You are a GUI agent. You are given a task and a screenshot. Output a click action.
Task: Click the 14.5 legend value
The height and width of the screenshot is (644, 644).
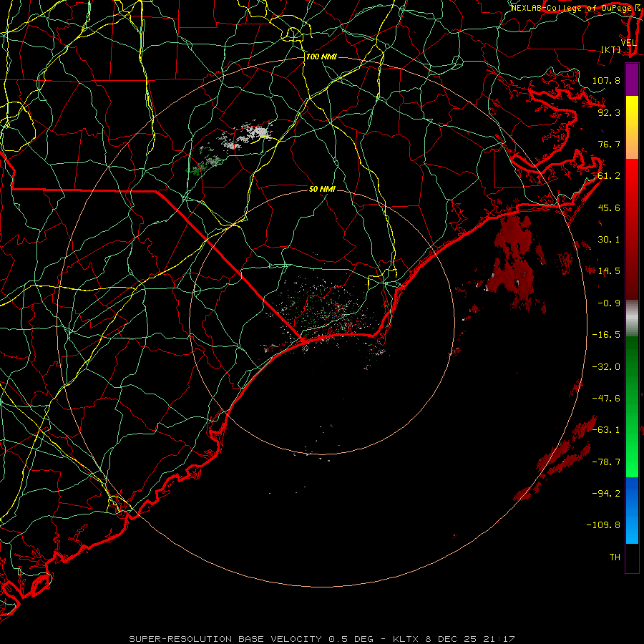pyautogui.click(x=609, y=271)
